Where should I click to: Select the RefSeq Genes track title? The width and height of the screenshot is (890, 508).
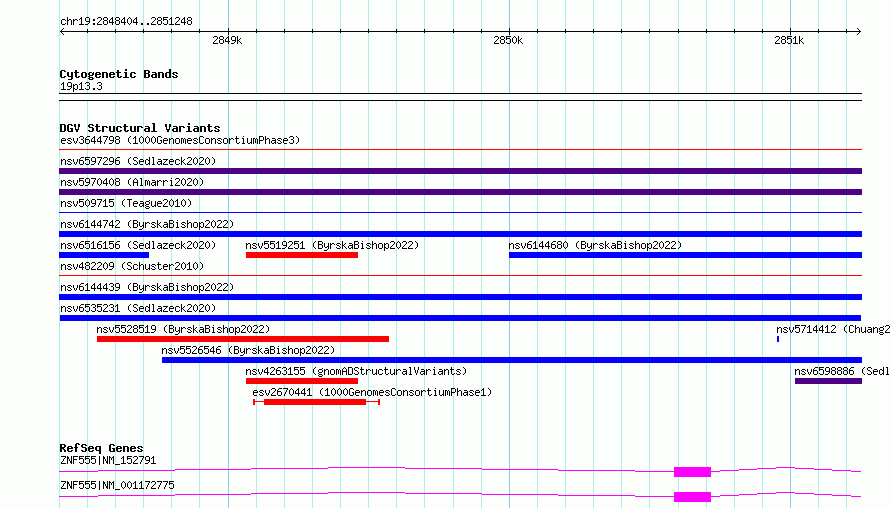[101, 448]
